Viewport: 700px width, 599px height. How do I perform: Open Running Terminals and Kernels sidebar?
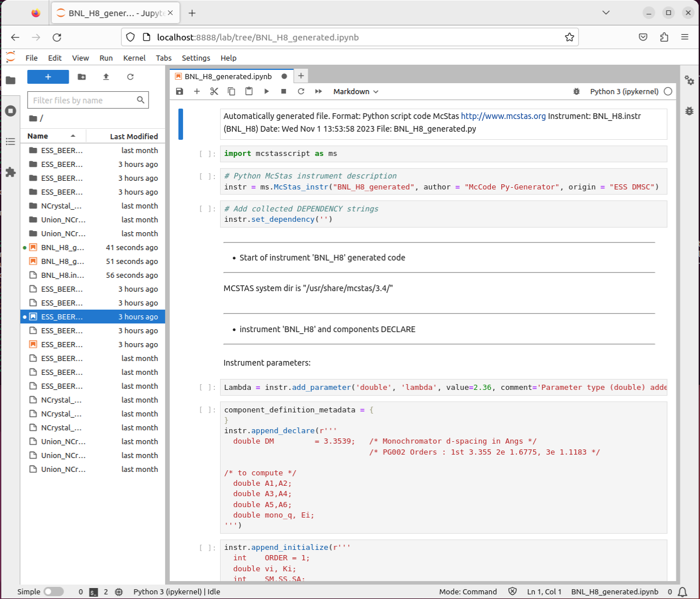pos(10,111)
